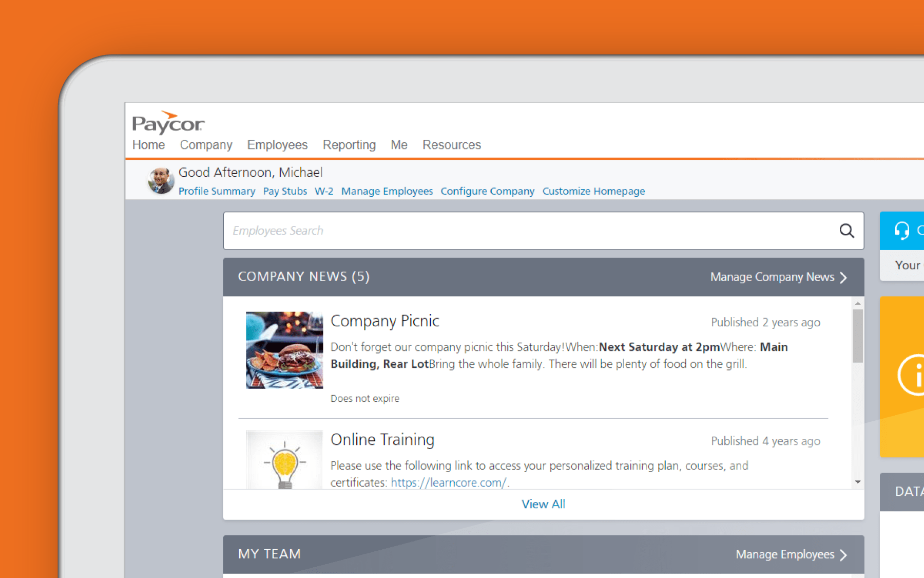924x578 pixels.
Task: Click the MY TEAM heading
Action: [269, 554]
